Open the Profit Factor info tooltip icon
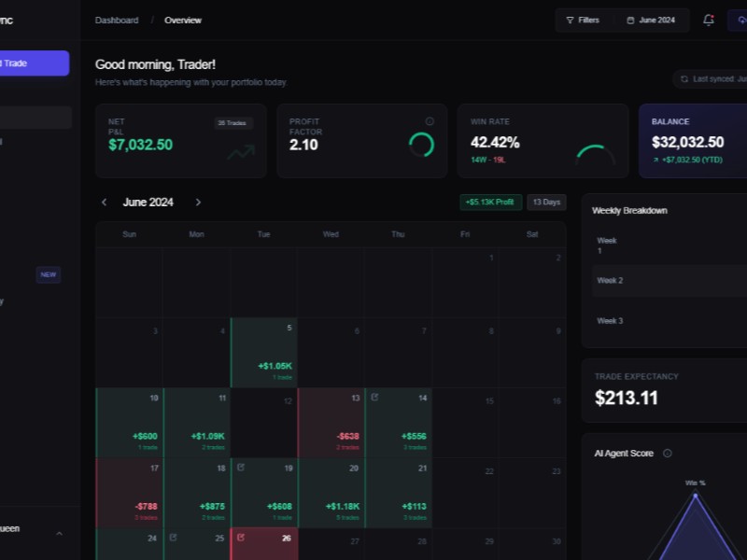Image resolution: width=747 pixels, height=560 pixels. tap(430, 121)
